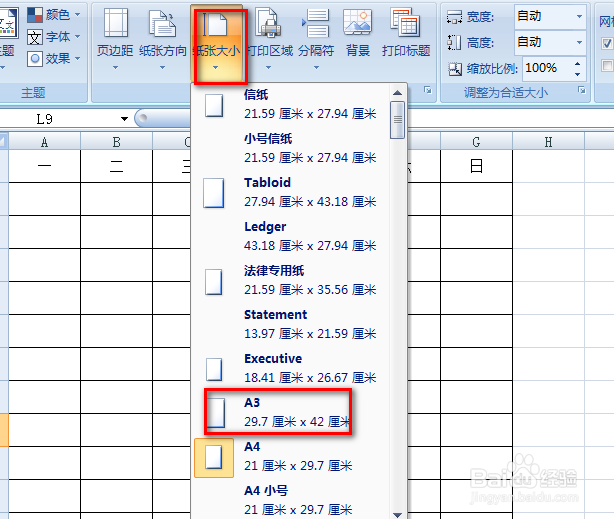Select column B header
The height and width of the screenshot is (519, 614).
[116, 141]
